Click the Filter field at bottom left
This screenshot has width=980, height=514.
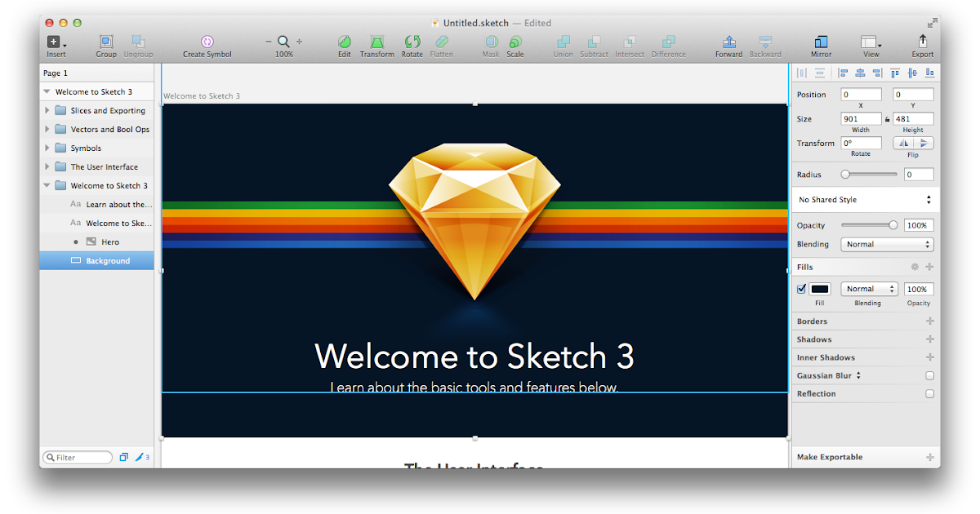(77, 457)
